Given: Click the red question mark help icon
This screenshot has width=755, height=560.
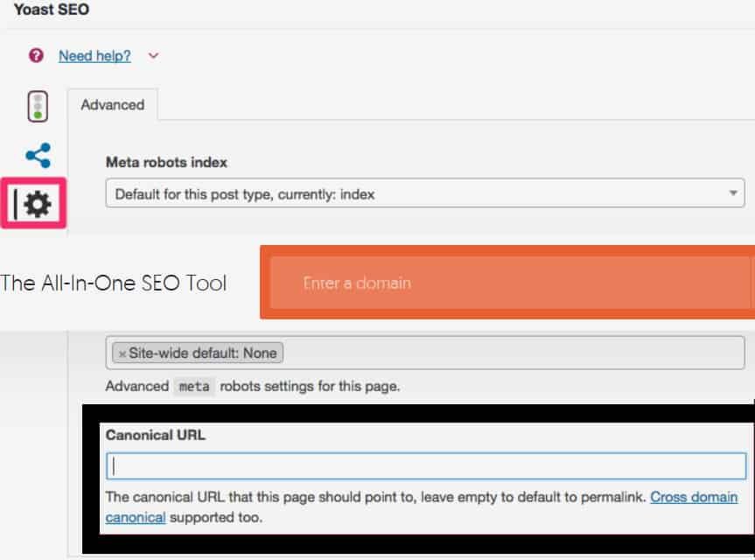Looking at the screenshot, I should (x=36, y=55).
